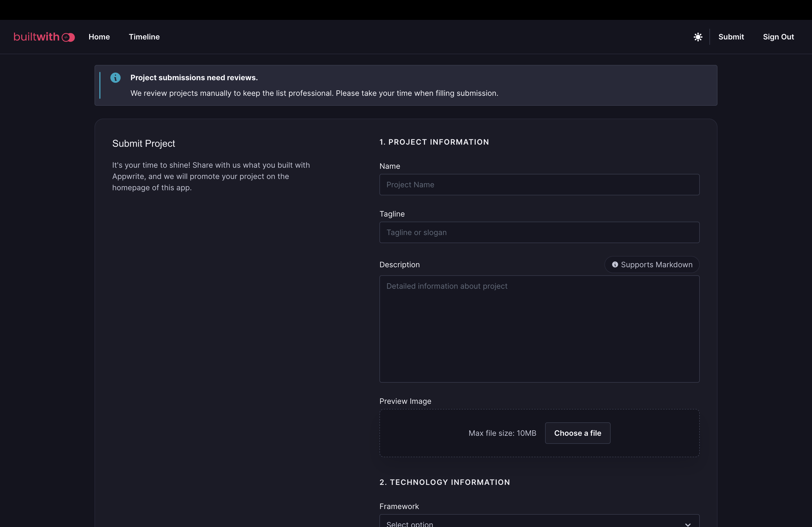
Task: Open the Timeline nav item
Action: [144, 37]
